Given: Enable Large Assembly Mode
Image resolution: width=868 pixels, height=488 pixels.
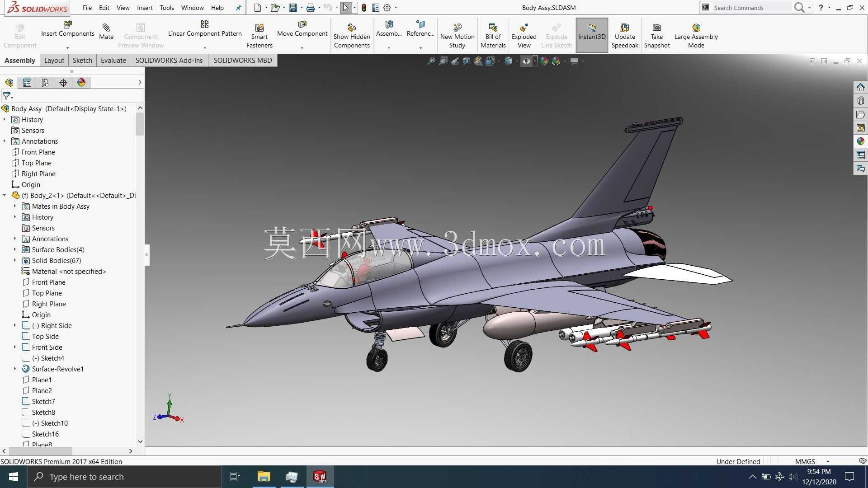Looking at the screenshot, I should [696, 36].
